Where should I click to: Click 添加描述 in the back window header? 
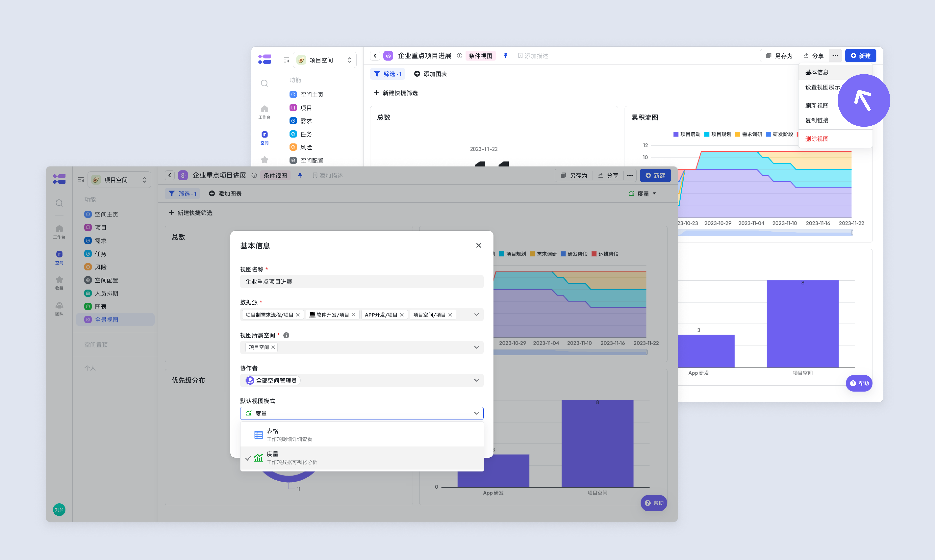pos(533,55)
